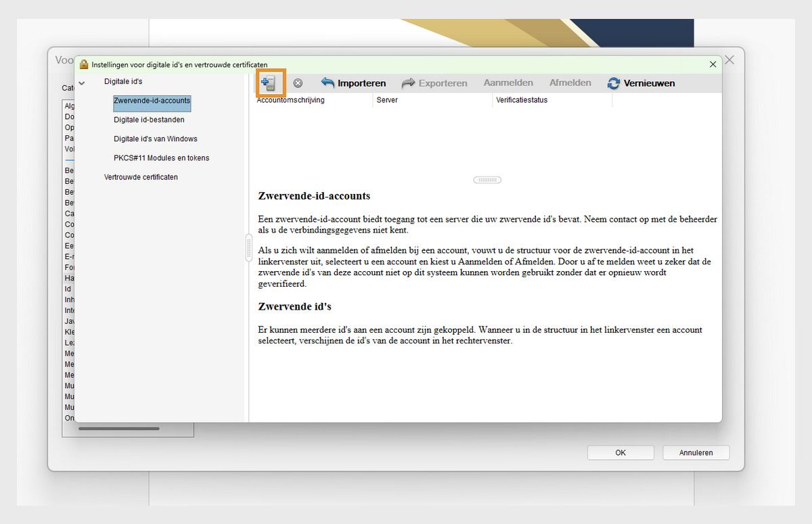Click the vertical splitter handle beside tree
812x524 pixels.
[248, 247]
